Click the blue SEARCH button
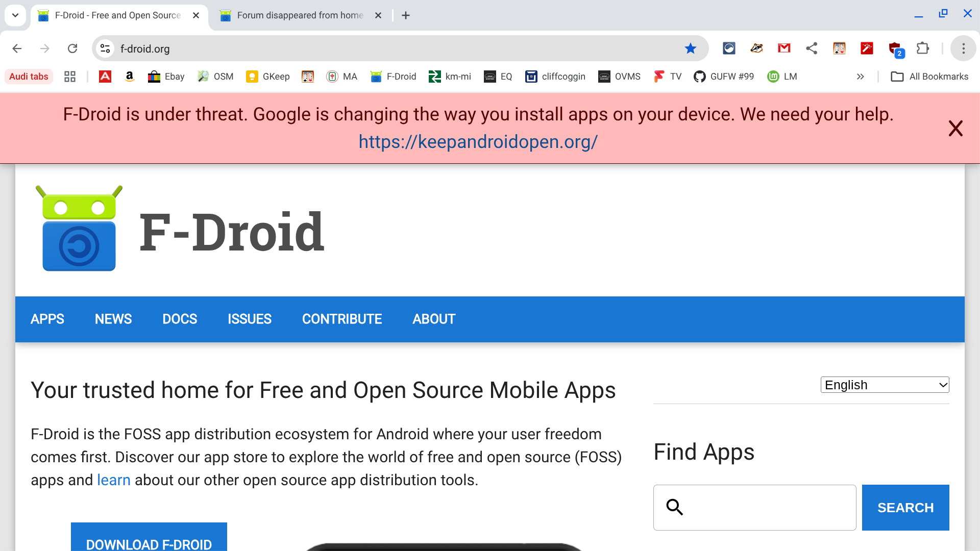Viewport: 980px width, 551px height. tap(905, 508)
